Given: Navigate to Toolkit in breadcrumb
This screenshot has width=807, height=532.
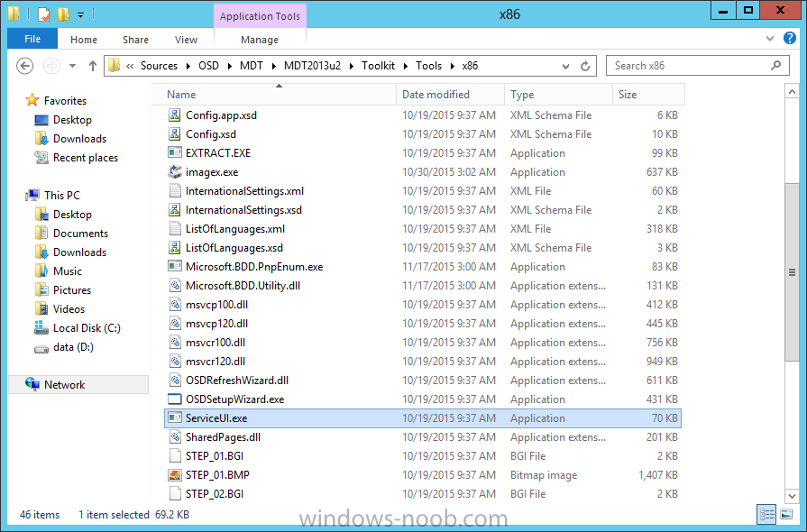Looking at the screenshot, I should (x=379, y=66).
